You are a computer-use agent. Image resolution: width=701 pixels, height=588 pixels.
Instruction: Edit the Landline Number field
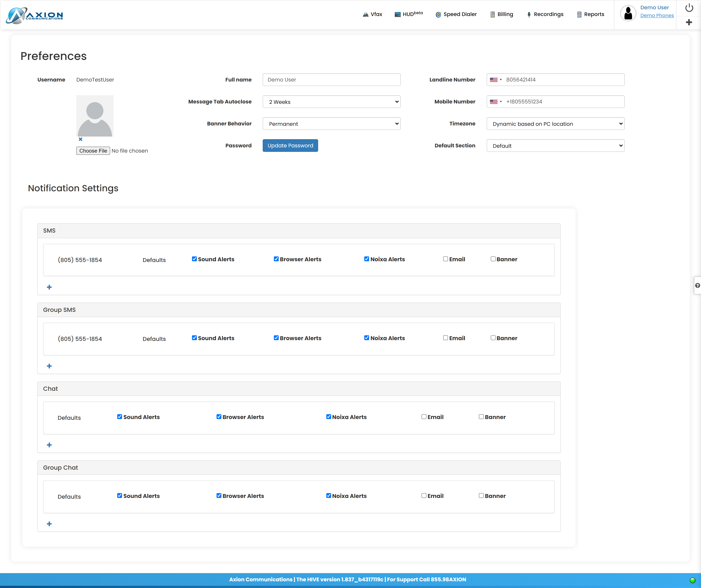pos(556,80)
